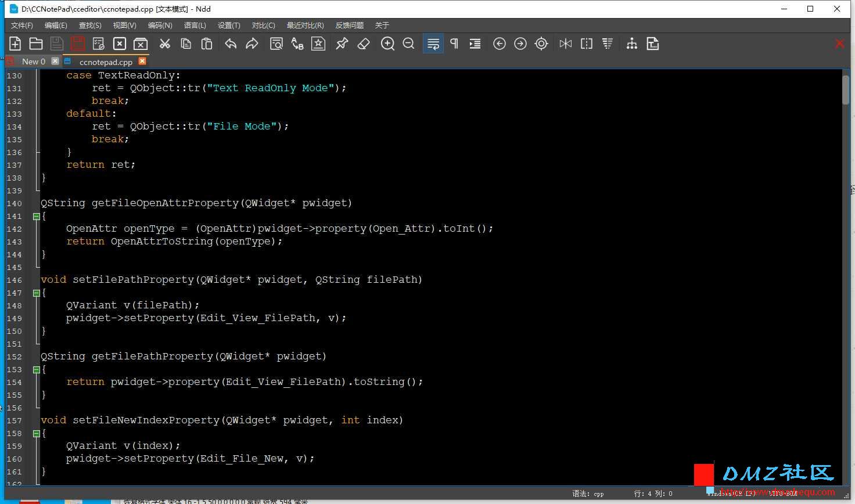Screen dimensions: 855x504
Task: Open file compare mirror icon
Action: click(566, 44)
